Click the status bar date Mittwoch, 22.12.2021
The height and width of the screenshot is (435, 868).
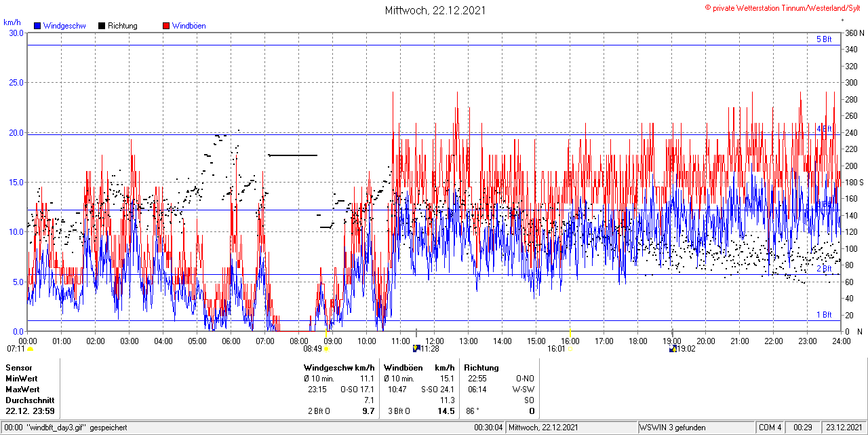543,428
